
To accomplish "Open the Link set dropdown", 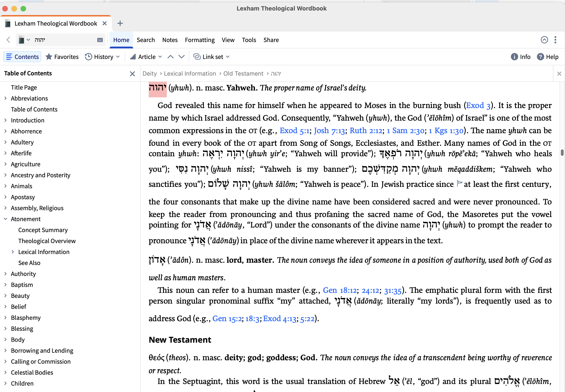I will coord(211,57).
